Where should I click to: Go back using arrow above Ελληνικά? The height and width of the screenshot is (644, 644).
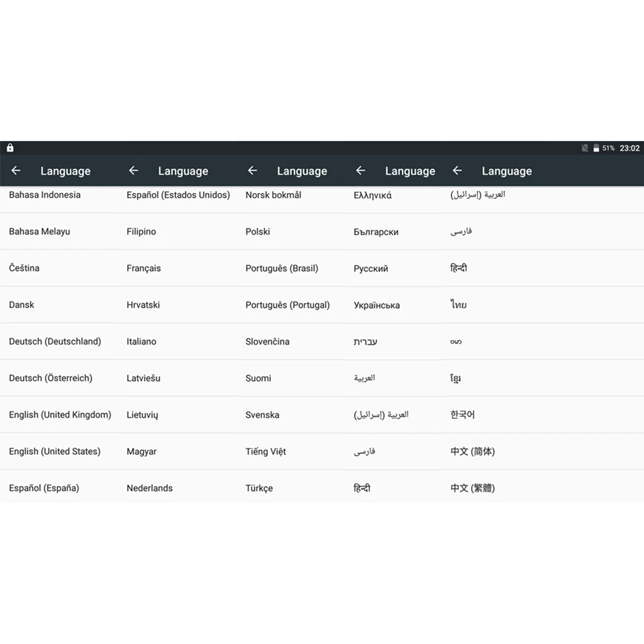point(361,170)
